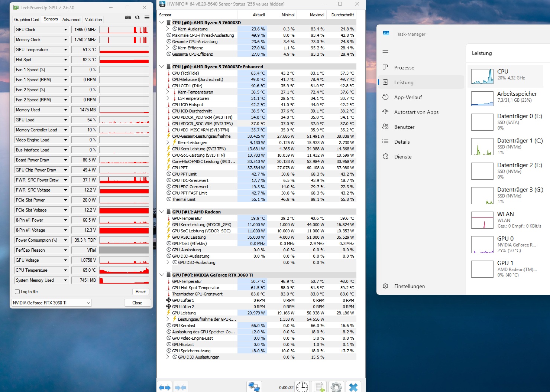Open Task-Manager hamburger navigation icon
Screen dimensions: 550x392
385,52
